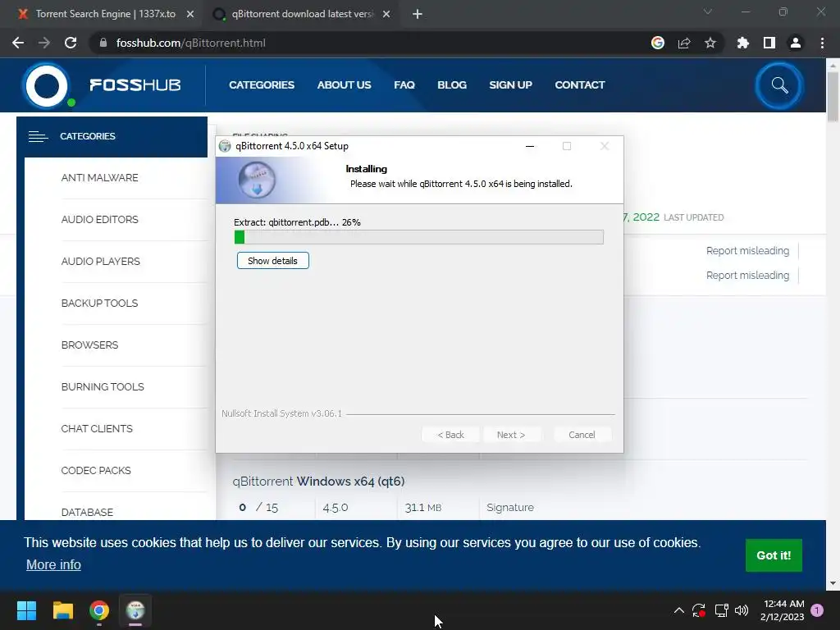The height and width of the screenshot is (630, 840).
Task: Open the volume speaker icon
Action: point(742,610)
